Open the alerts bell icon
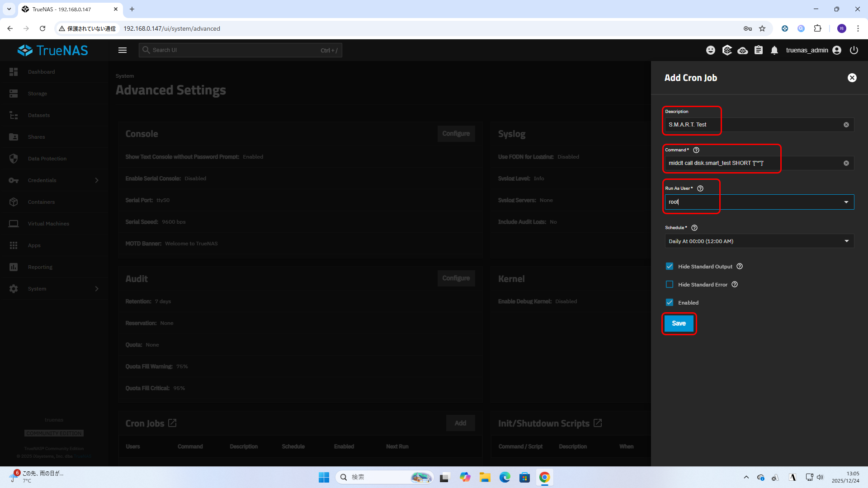The width and height of the screenshot is (868, 488). click(774, 50)
